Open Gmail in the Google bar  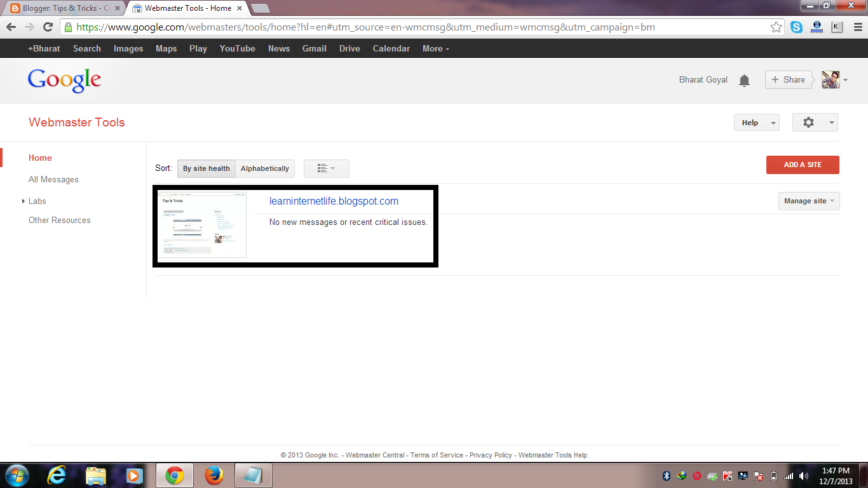click(x=315, y=48)
